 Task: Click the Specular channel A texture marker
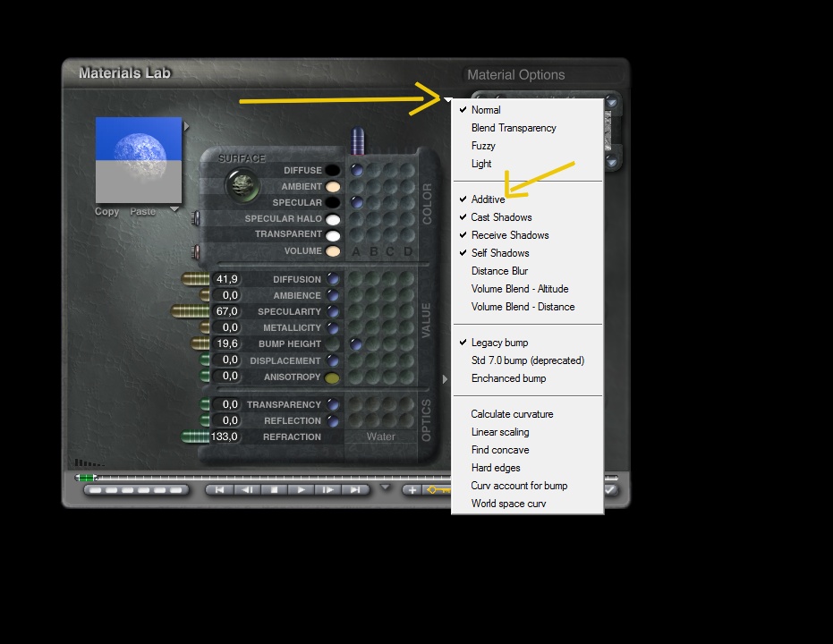click(x=357, y=203)
